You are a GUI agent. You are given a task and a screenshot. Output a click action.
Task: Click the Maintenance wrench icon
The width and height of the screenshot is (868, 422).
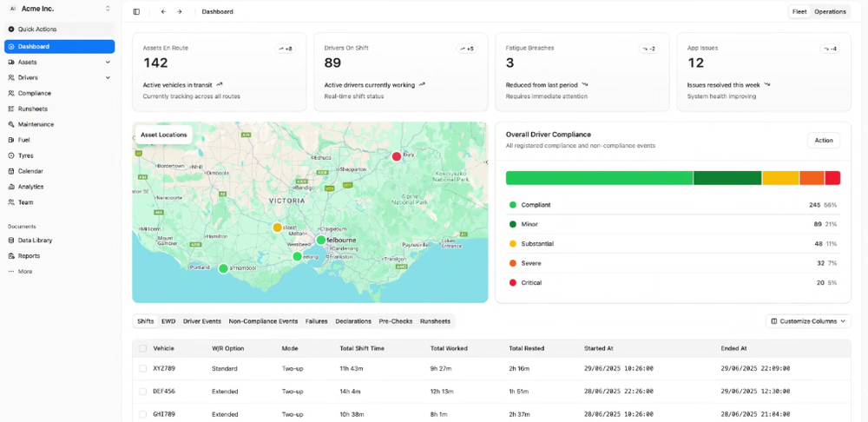pyautogui.click(x=11, y=124)
